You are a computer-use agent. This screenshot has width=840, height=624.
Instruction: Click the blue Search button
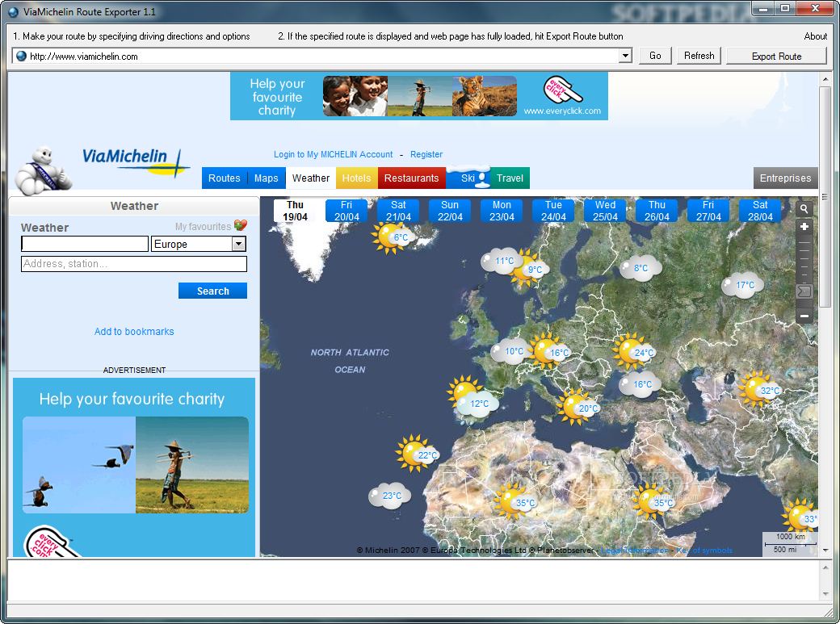click(x=212, y=291)
